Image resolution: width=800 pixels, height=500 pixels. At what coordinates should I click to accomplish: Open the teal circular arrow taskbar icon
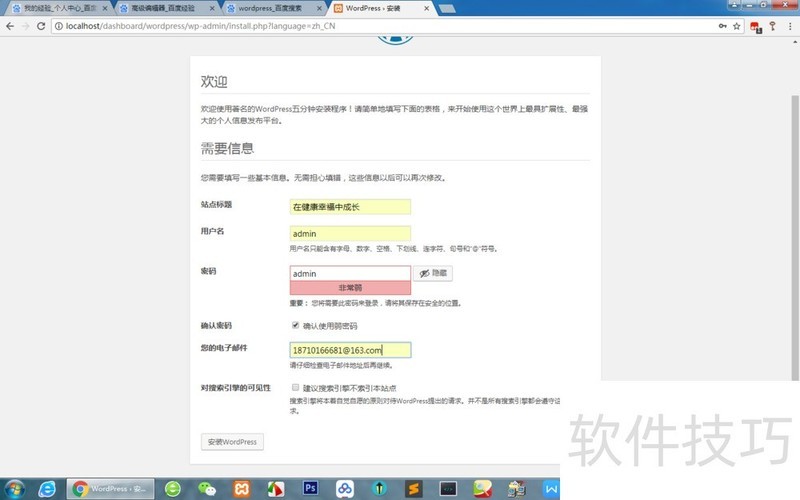tap(379, 489)
